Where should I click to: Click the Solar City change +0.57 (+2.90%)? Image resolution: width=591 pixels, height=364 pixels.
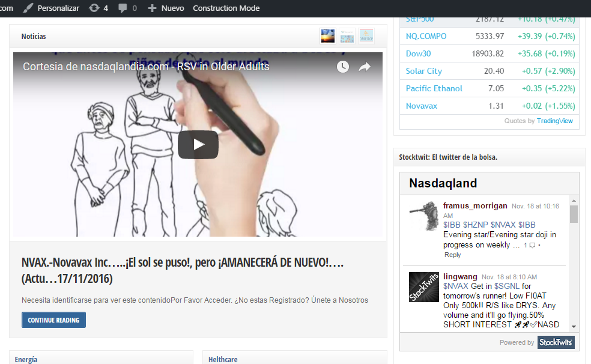pyautogui.click(x=548, y=71)
